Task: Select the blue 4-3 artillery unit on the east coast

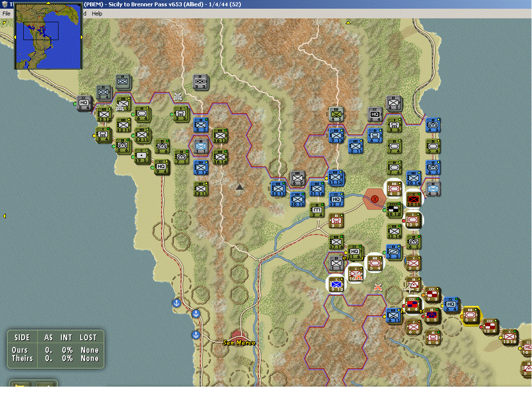Action: point(433,125)
